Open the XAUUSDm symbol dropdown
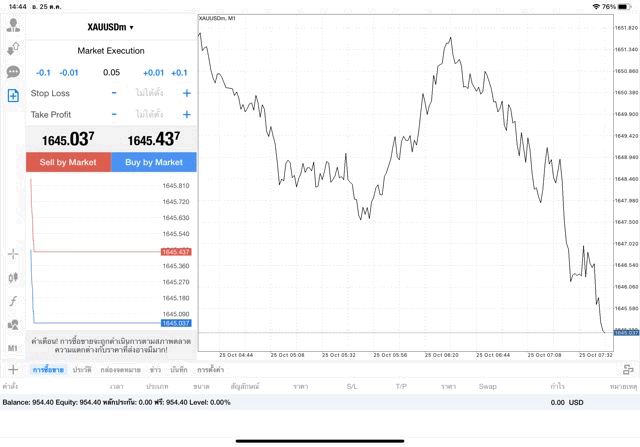Image resolution: width=640 pixels, height=447 pixels. click(x=110, y=27)
